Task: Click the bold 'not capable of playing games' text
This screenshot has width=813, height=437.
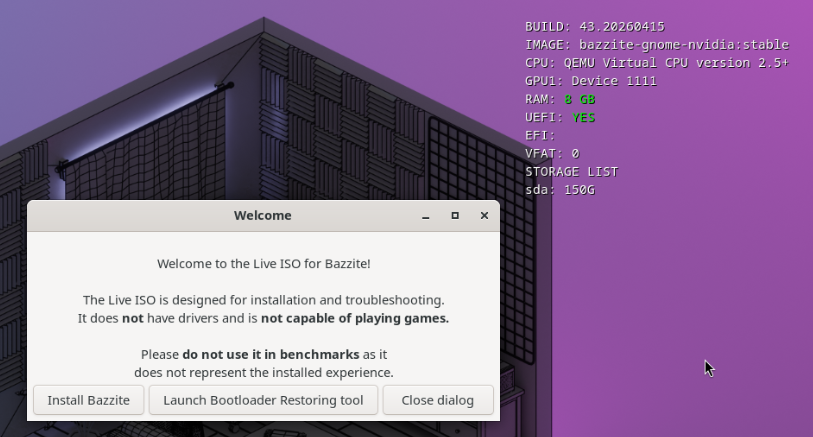Action: (x=355, y=318)
